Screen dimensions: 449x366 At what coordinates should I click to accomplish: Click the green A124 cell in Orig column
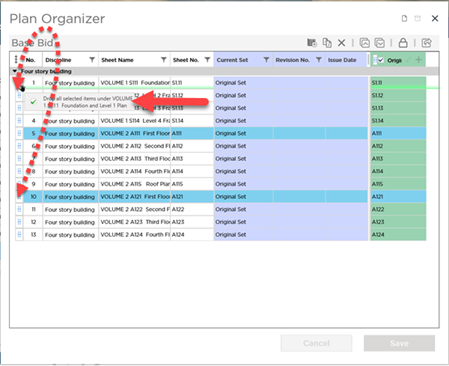(x=398, y=235)
